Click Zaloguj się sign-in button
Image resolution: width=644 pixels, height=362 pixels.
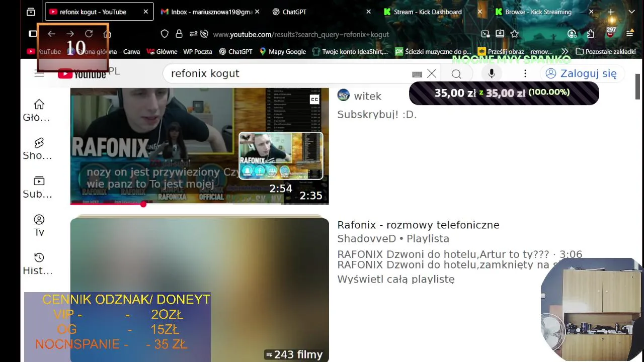tap(582, 73)
